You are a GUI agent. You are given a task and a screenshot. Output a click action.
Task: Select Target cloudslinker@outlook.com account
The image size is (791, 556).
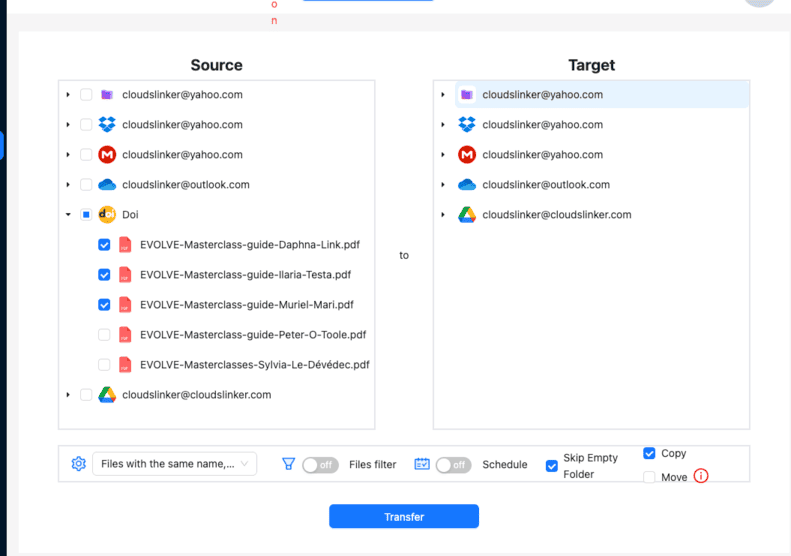(x=546, y=185)
